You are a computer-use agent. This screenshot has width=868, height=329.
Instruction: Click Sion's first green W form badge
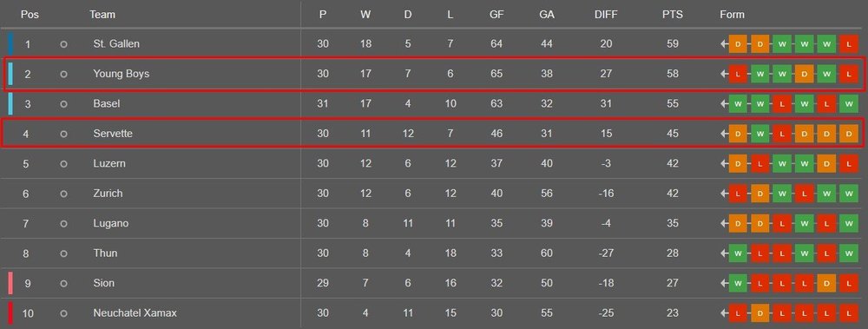coord(738,283)
